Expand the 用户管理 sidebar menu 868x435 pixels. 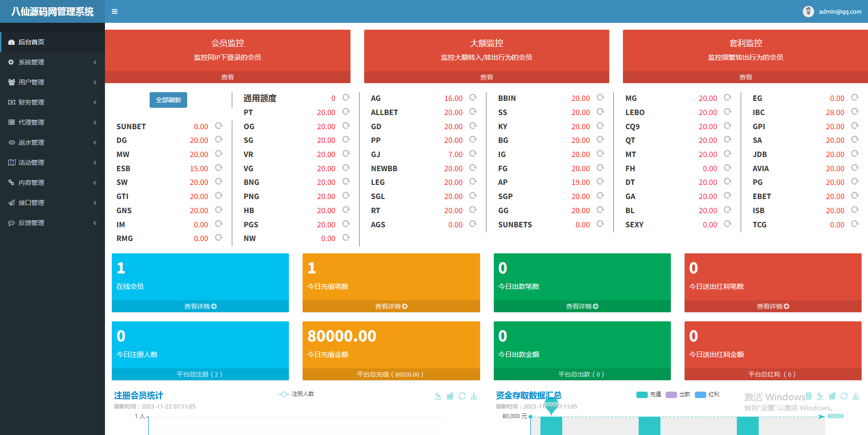click(52, 82)
